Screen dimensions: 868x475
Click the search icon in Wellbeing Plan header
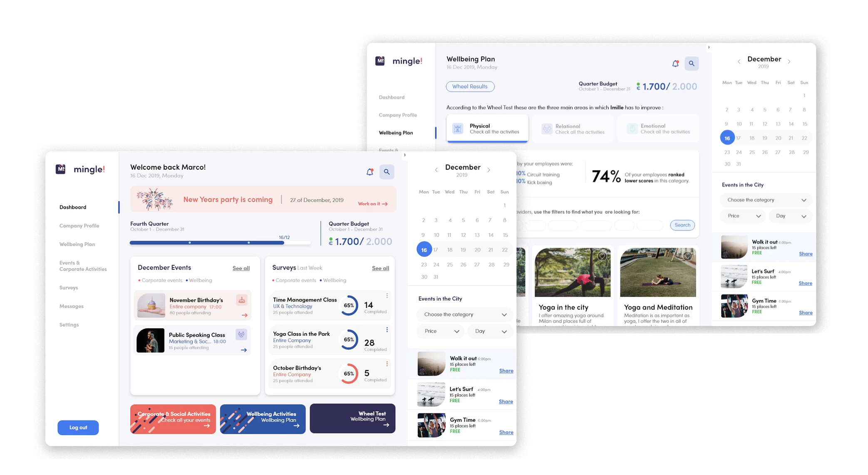coord(691,64)
